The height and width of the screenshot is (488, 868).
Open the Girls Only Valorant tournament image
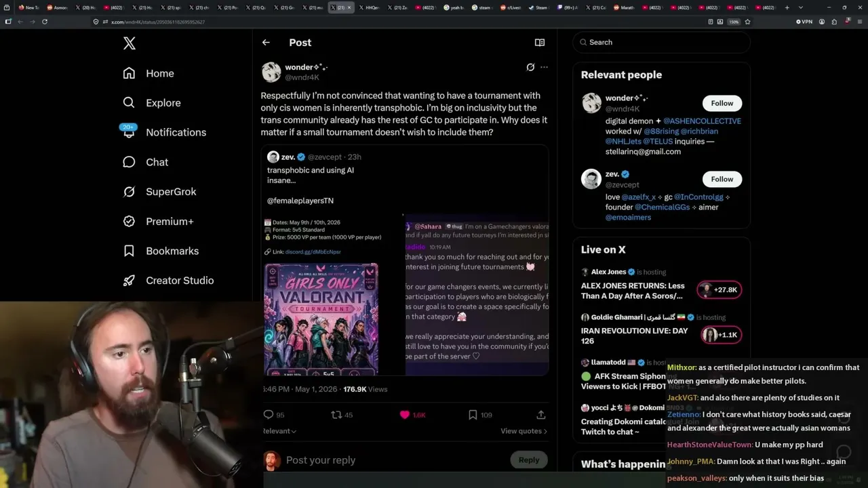321,319
